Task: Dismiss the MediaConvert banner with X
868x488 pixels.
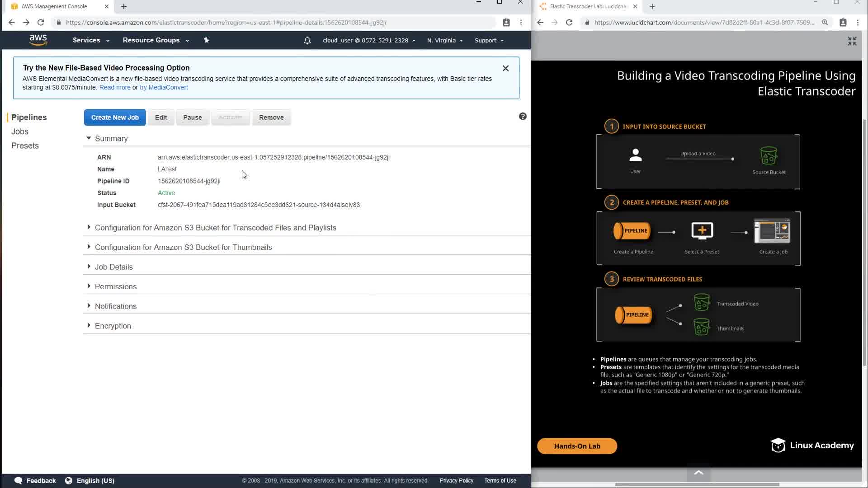Action: click(505, 68)
